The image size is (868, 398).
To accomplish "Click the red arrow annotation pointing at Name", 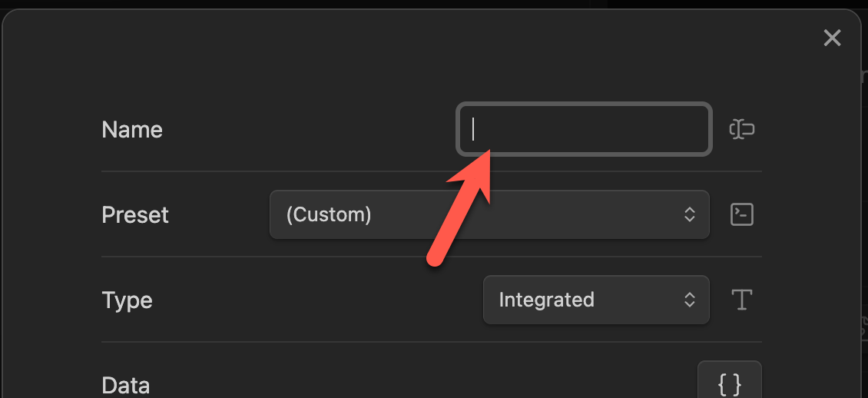I will (x=459, y=208).
